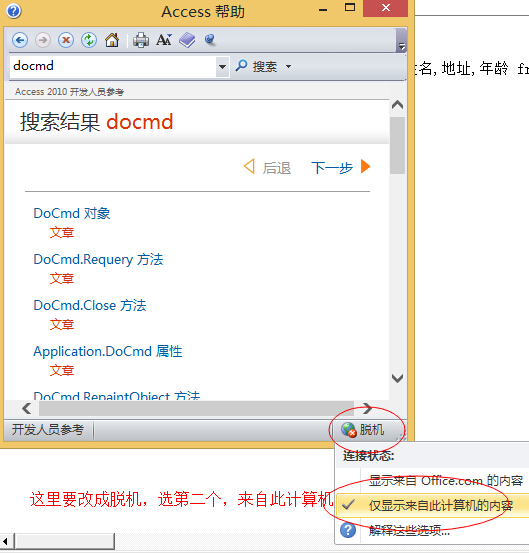The image size is (529, 553).
Task: Open the DoCmd.Close 方法 article
Action: coord(90,305)
